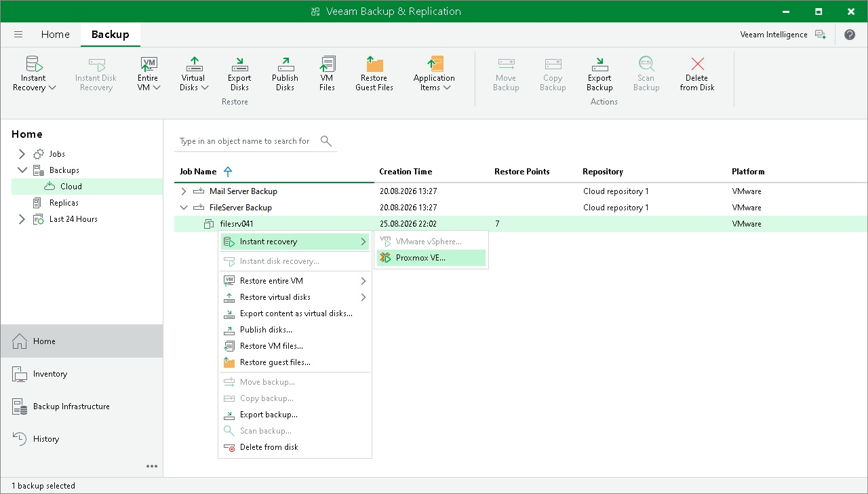Image resolution: width=868 pixels, height=494 pixels.
Task: Click Export Disks in the ribbon
Action: click(x=239, y=74)
